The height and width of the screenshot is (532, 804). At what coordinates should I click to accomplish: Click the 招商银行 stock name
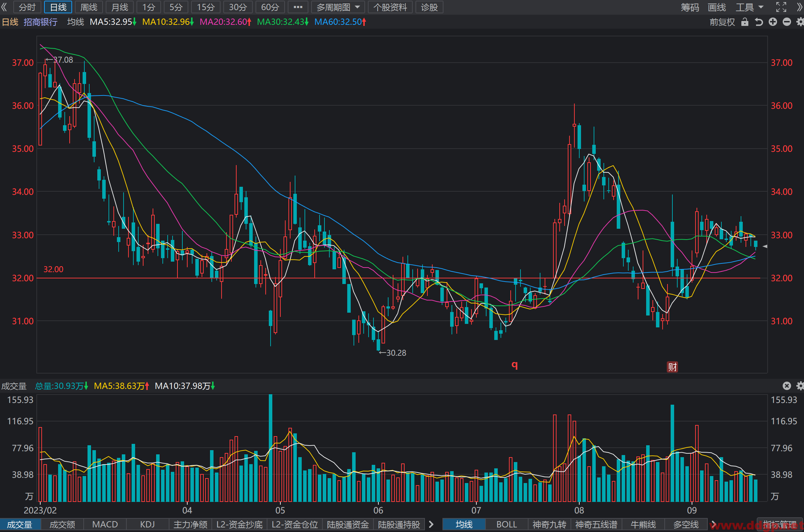[41, 22]
